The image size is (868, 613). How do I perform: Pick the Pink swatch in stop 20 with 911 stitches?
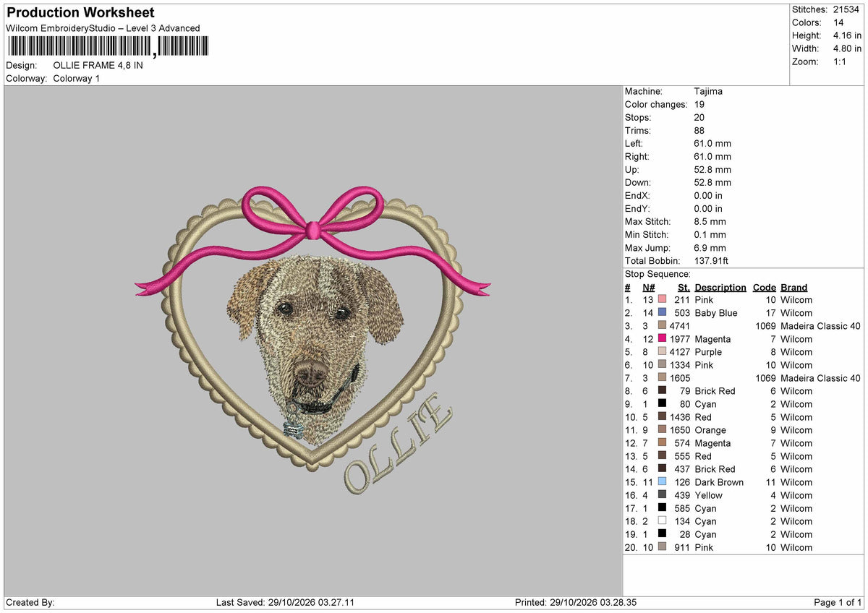pyautogui.click(x=662, y=547)
